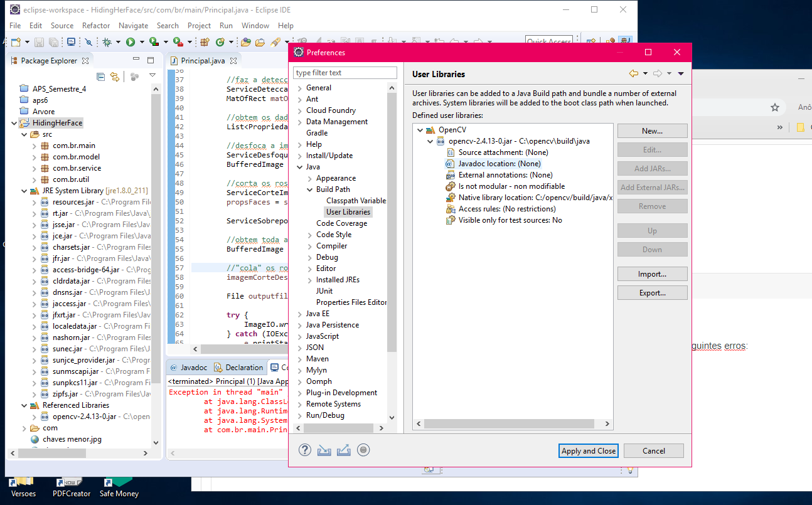The image size is (812, 505).
Task: Click the New wizard toolbar icon
Action: (16, 42)
